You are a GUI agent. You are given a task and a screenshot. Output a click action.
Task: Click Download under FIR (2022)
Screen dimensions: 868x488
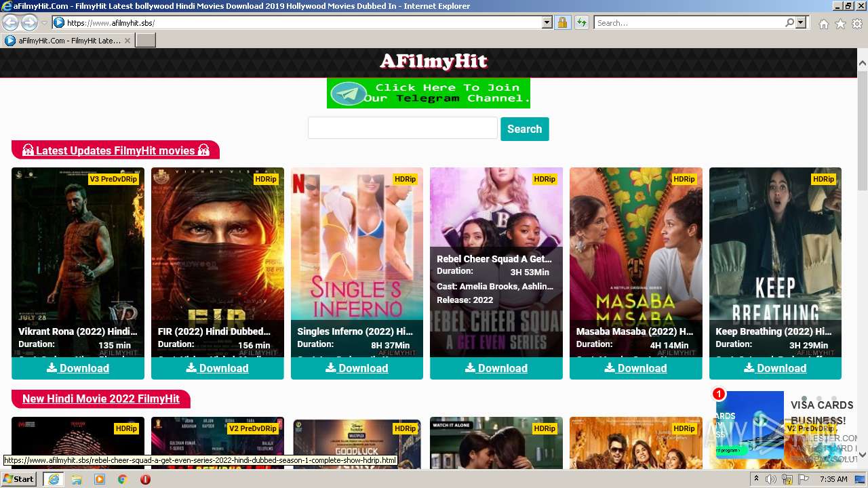tap(218, 368)
